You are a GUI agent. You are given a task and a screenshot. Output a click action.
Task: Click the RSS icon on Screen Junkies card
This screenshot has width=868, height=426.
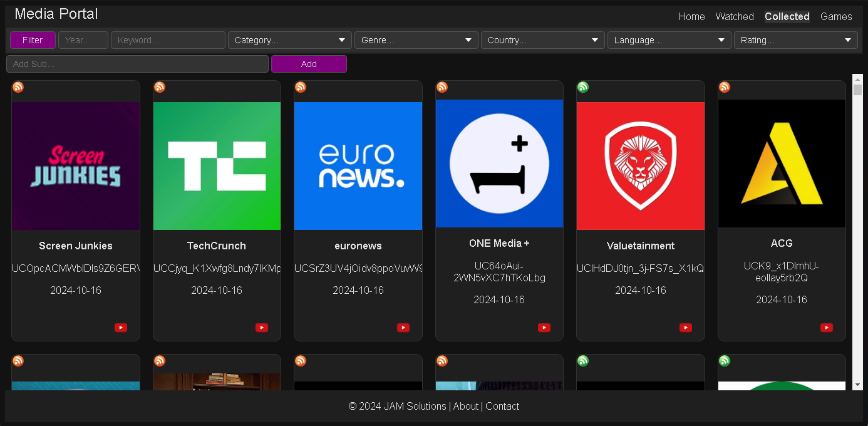(x=18, y=87)
